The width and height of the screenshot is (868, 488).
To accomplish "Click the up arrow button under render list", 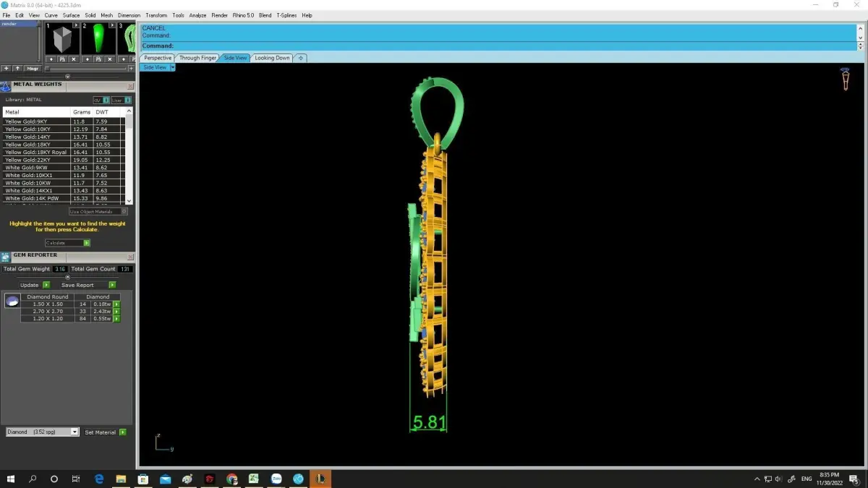I will pyautogui.click(x=17, y=69).
